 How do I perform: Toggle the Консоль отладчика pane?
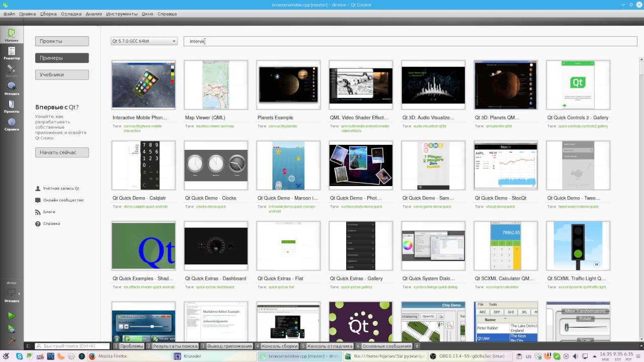coord(327,346)
